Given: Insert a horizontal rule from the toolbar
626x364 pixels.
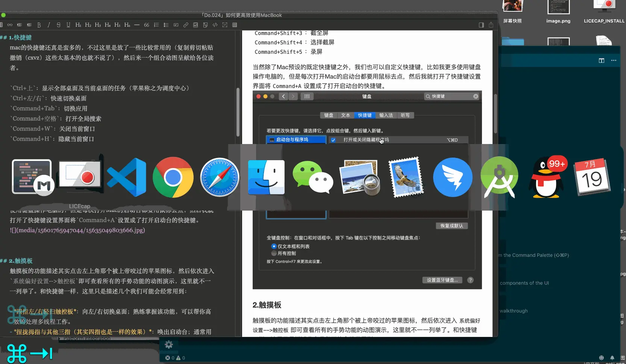Looking at the screenshot, I should pyautogui.click(x=137, y=25).
